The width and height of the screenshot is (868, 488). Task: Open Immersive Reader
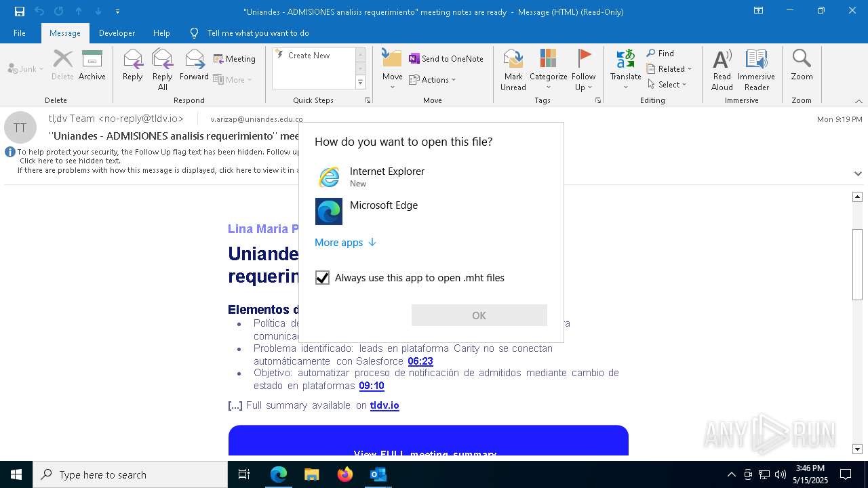coord(756,70)
